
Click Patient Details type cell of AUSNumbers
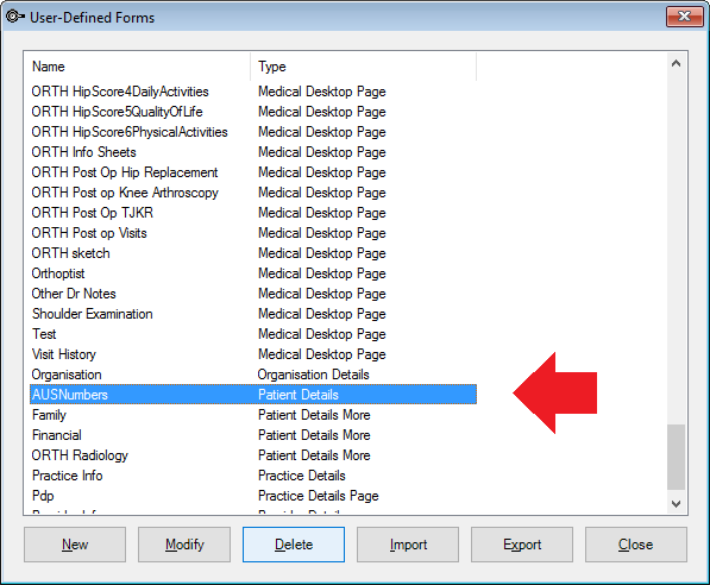click(x=298, y=394)
